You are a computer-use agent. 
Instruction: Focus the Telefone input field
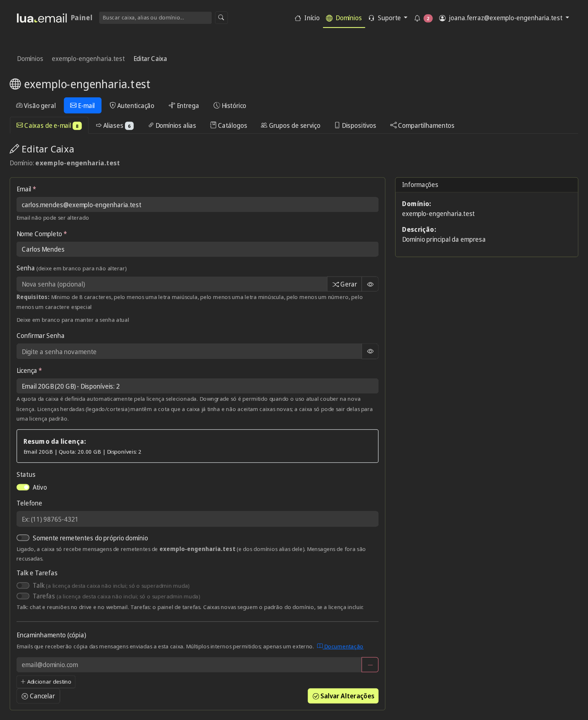tap(197, 519)
